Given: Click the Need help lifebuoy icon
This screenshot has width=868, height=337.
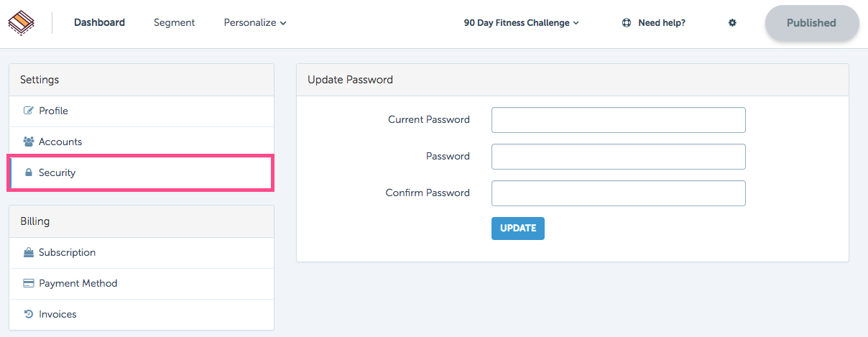Looking at the screenshot, I should [627, 23].
